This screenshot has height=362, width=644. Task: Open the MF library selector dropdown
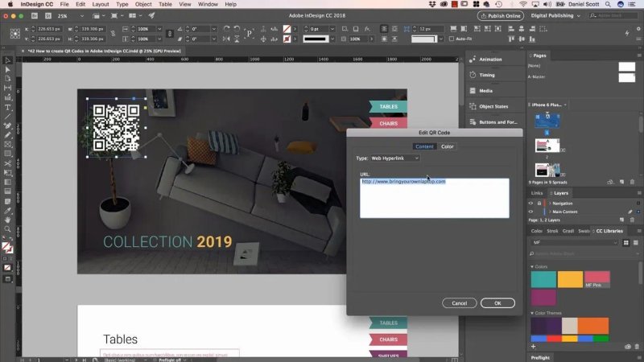tap(574, 243)
